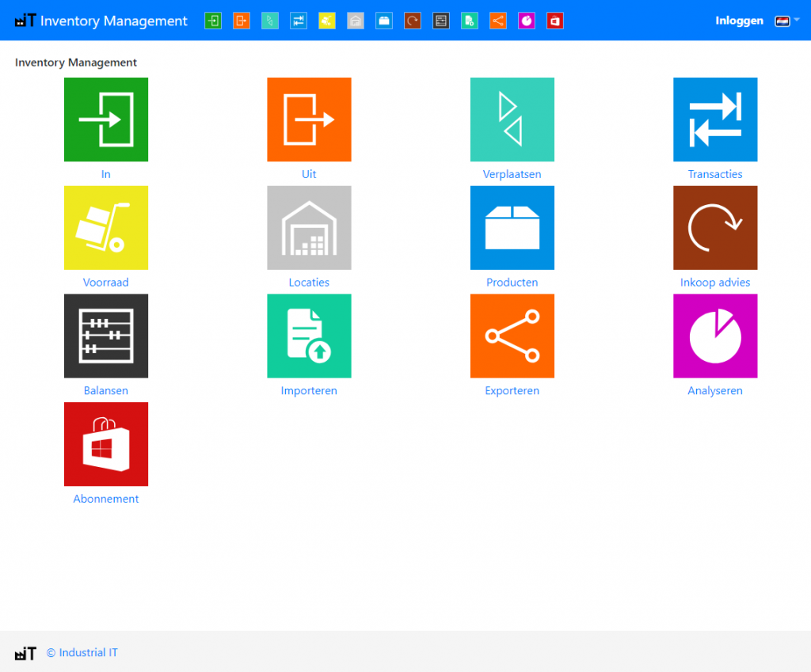This screenshot has height=672, width=811.
Task: Click the small red store icon in navbar
Action: coord(555,21)
